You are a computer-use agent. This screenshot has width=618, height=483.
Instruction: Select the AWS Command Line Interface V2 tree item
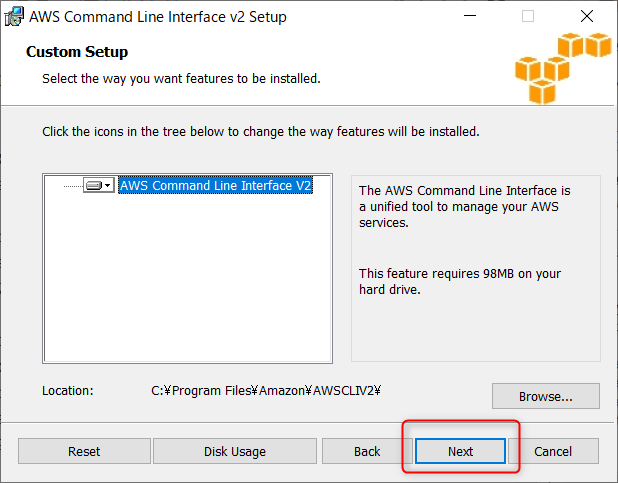click(216, 185)
